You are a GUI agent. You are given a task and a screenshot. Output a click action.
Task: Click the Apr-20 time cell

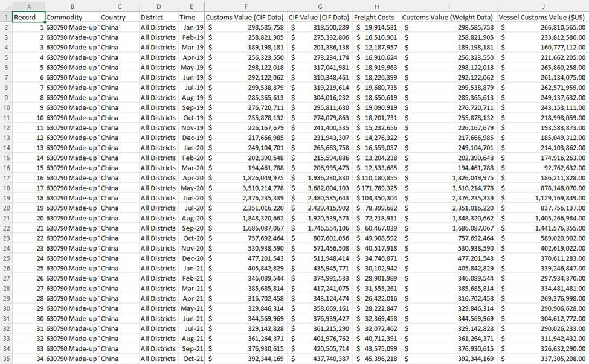click(x=192, y=178)
